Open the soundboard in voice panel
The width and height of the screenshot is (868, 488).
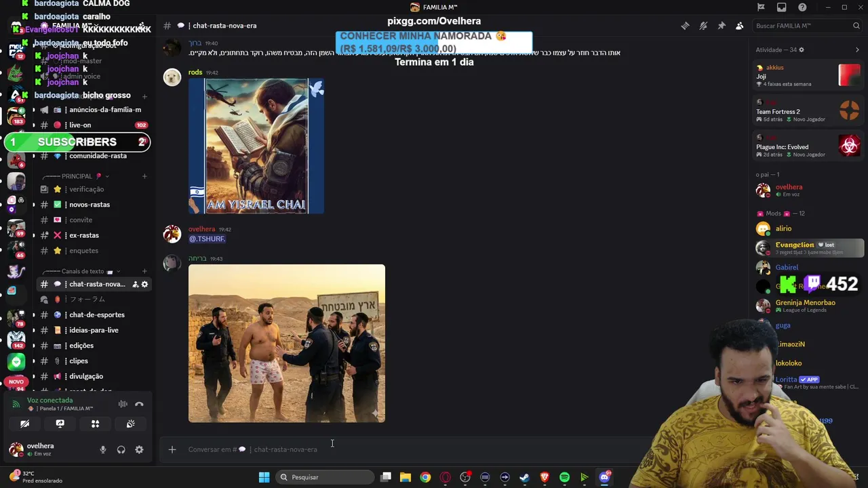tap(131, 424)
